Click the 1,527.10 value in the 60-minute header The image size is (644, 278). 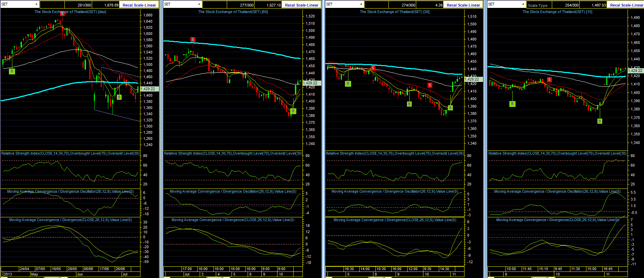pos(274,5)
